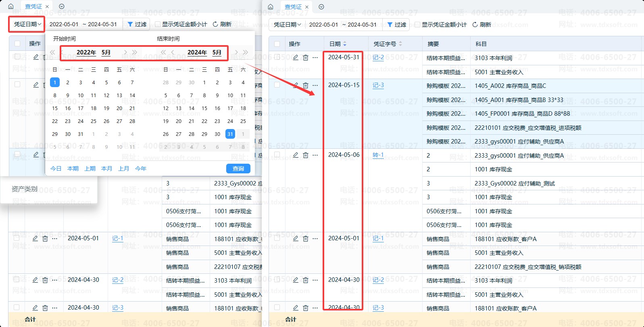Pick day 15 in May 2022 start calendar
644x327 pixels.
click(x=55, y=108)
